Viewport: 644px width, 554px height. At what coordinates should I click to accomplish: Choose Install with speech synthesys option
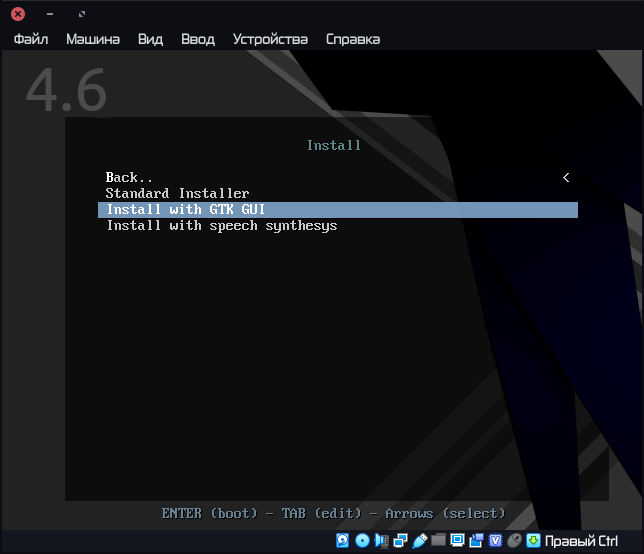click(221, 226)
